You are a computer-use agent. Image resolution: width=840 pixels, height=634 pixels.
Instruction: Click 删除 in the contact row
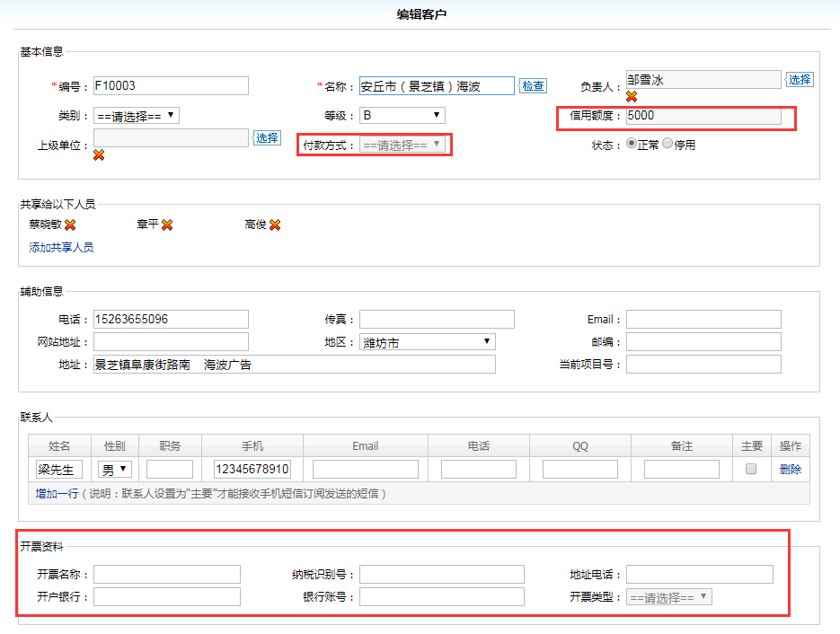tap(791, 469)
